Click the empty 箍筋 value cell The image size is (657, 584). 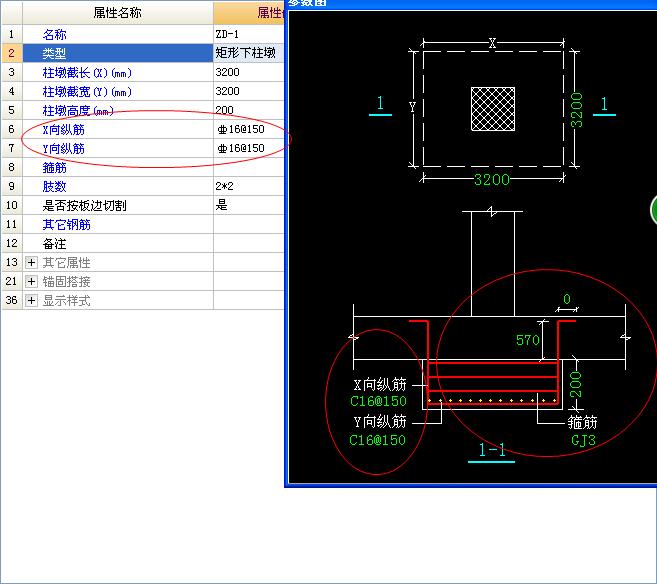248,167
